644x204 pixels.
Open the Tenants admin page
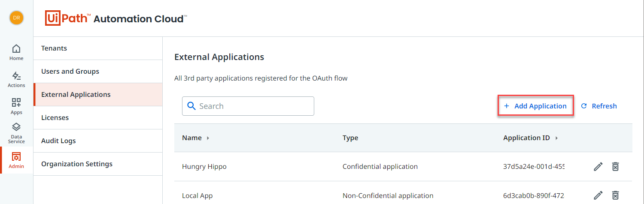pyautogui.click(x=98, y=48)
